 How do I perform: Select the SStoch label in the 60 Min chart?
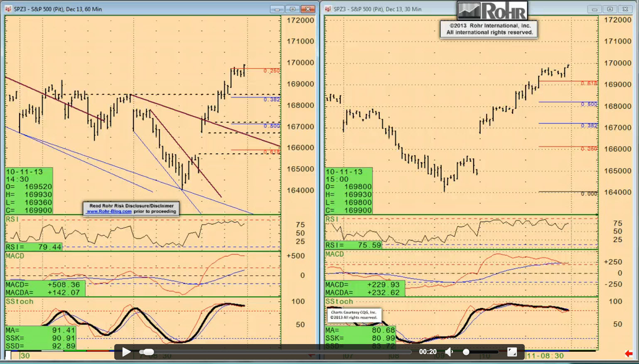[19, 301]
